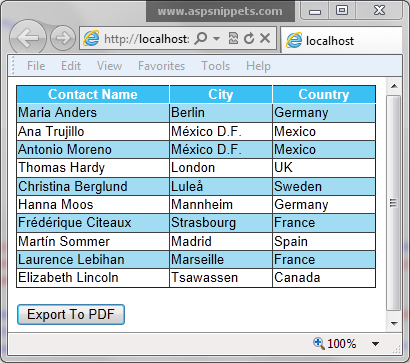
Task: Click the Mannheim city cell
Action: [x=221, y=204]
